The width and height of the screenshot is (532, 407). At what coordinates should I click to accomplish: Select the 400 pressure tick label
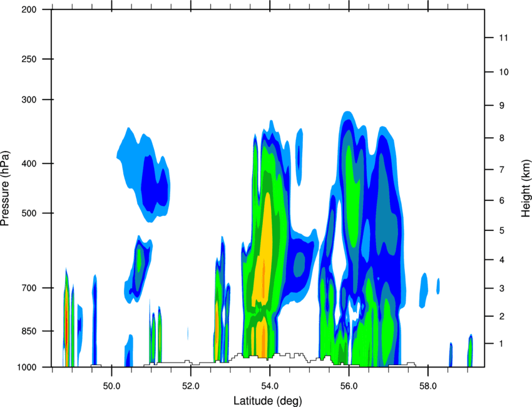pos(29,163)
